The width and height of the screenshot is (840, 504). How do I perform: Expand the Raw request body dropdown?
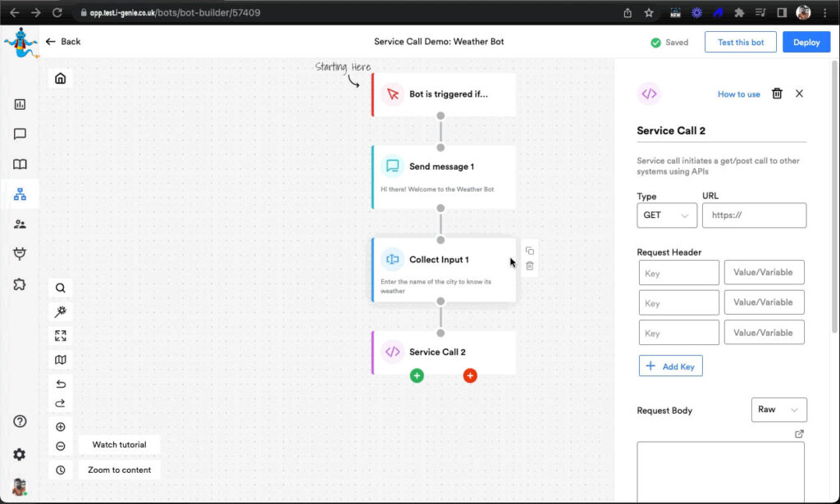(778, 410)
